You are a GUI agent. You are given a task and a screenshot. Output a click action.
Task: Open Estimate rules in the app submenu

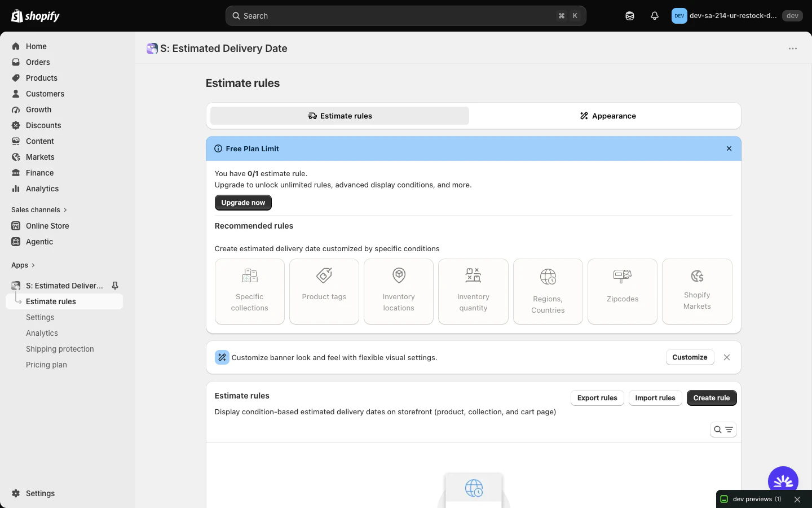pyautogui.click(x=64, y=301)
